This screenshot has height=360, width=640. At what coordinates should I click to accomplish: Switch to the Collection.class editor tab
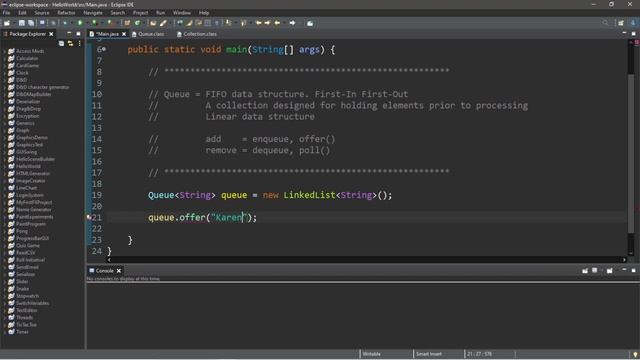[x=197, y=34]
